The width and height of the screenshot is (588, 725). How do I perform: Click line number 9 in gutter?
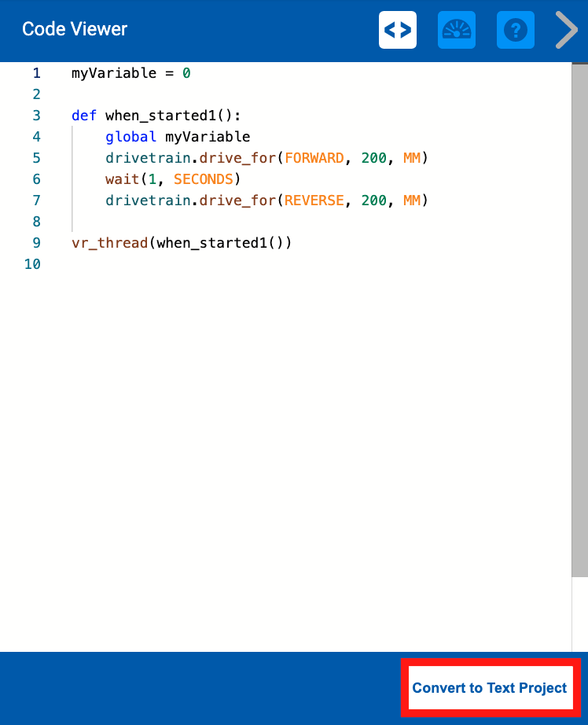[x=36, y=242]
